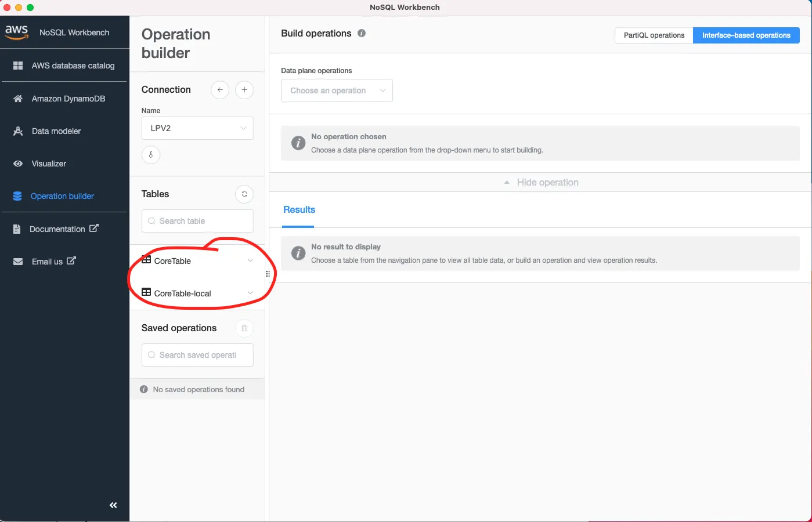Click the Email us external link icon
This screenshot has width=812, height=522.
[x=71, y=261]
